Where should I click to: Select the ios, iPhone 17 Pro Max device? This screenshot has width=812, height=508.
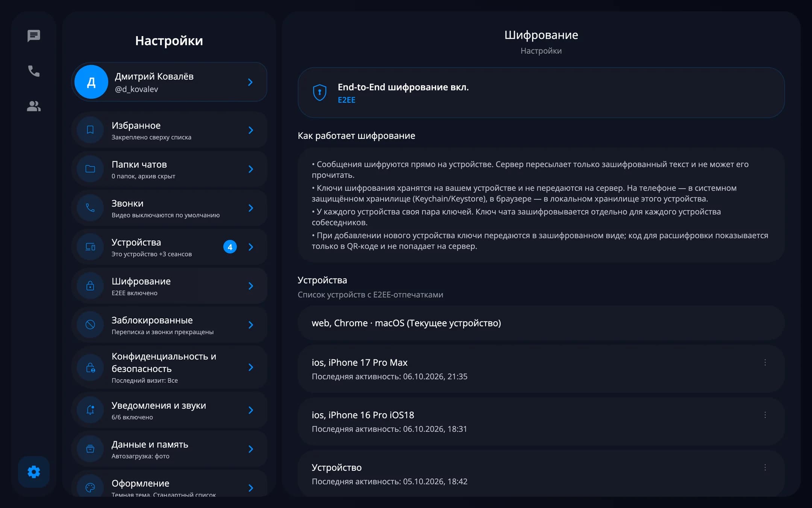(541, 369)
